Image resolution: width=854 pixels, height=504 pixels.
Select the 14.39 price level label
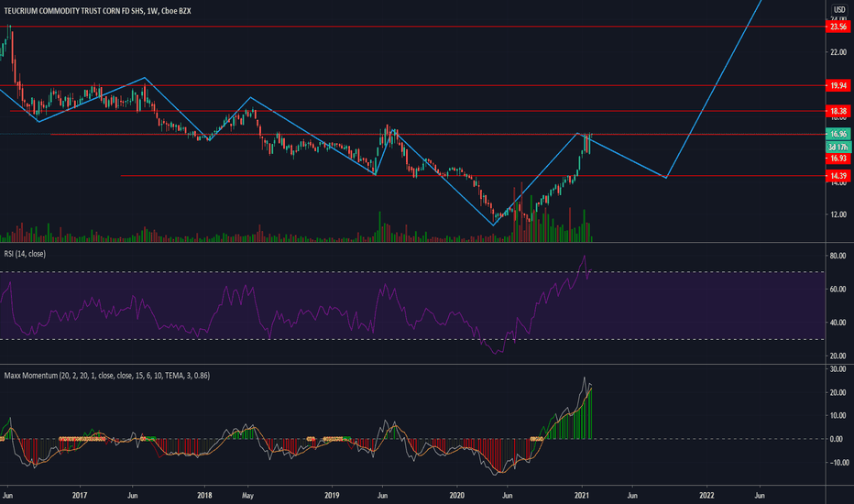pyautogui.click(x=838, y=176)
